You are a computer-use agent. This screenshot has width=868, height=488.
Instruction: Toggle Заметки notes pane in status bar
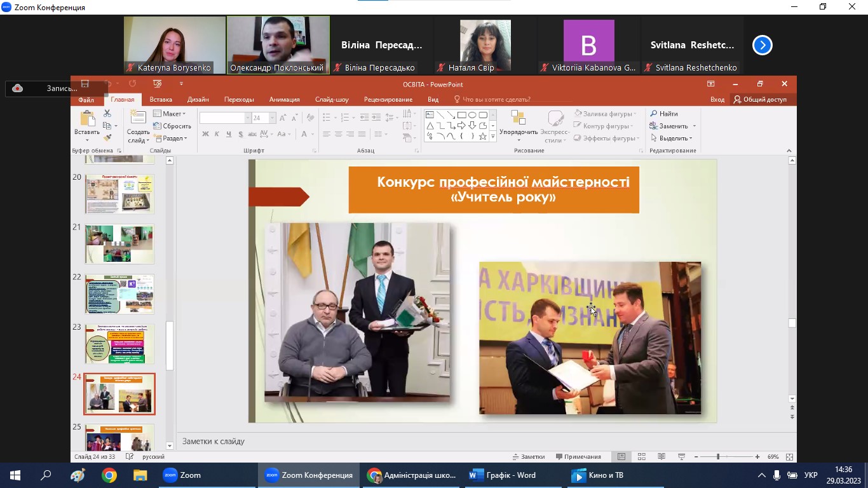[x=529, y=457]
